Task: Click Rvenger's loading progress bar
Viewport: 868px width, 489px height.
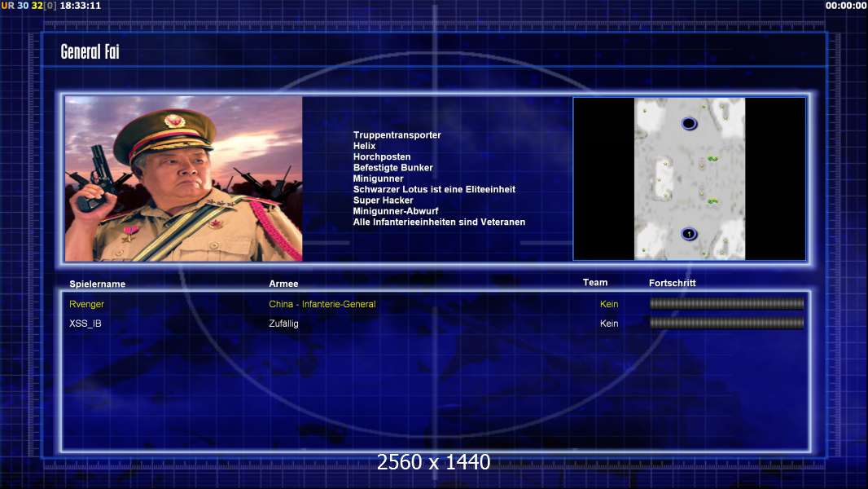Action: click(726, 304)
